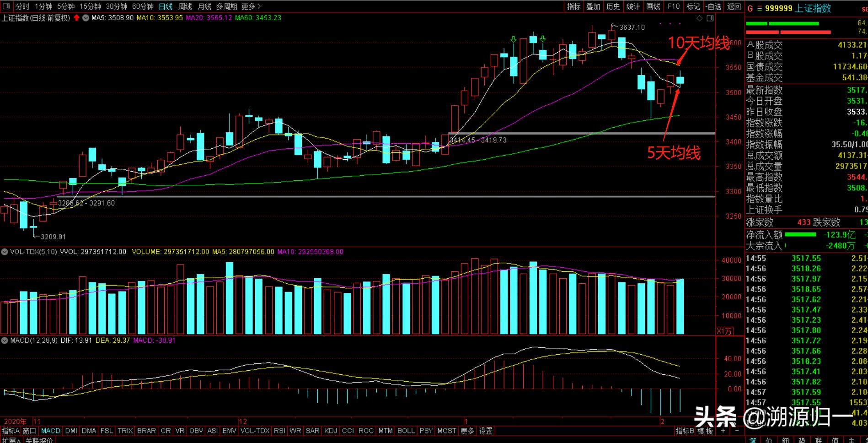Select the RSI indicator tab

pyautogui.click(x=279, y=431)
